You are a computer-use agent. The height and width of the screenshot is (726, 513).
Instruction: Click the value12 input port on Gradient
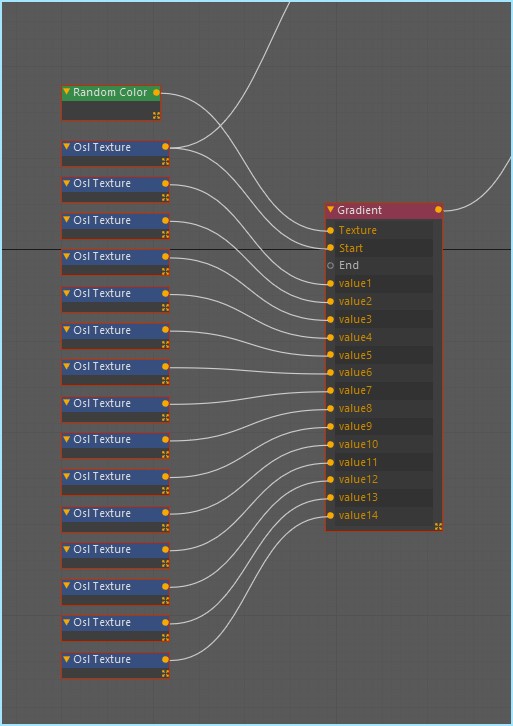click(x=330, y=480)
